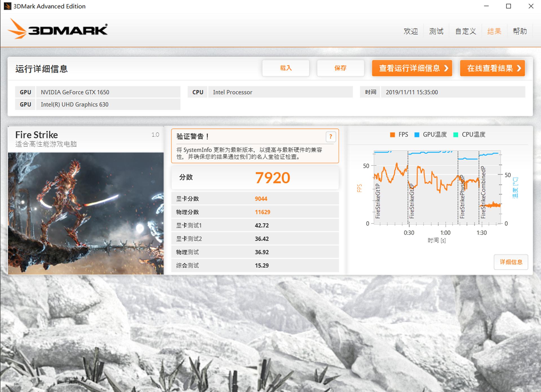Switch to the 测试 tab
This screenshot has height=392, width=541.
click(436, 31)
